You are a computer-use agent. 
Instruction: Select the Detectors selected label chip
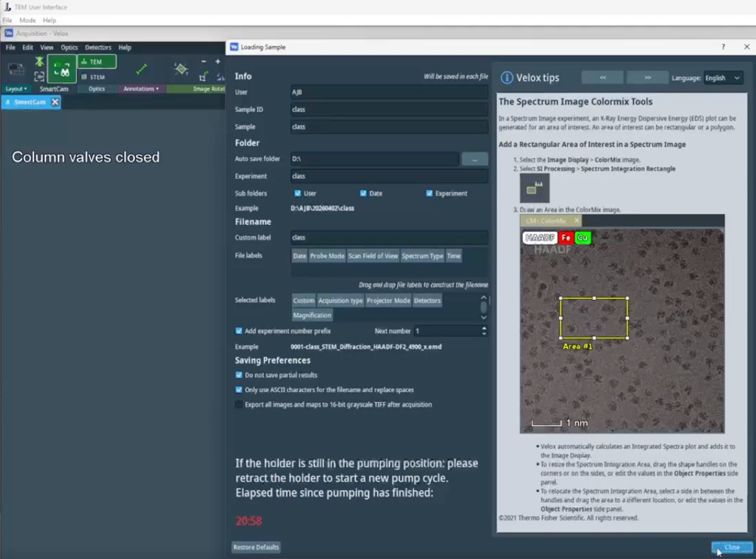(427, 301)
